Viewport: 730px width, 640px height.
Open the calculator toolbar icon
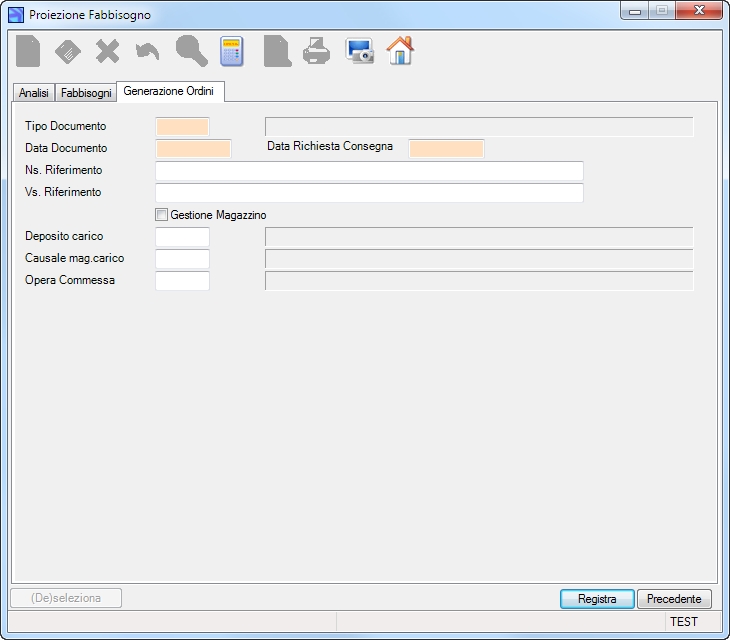click(x=232, y=51)
